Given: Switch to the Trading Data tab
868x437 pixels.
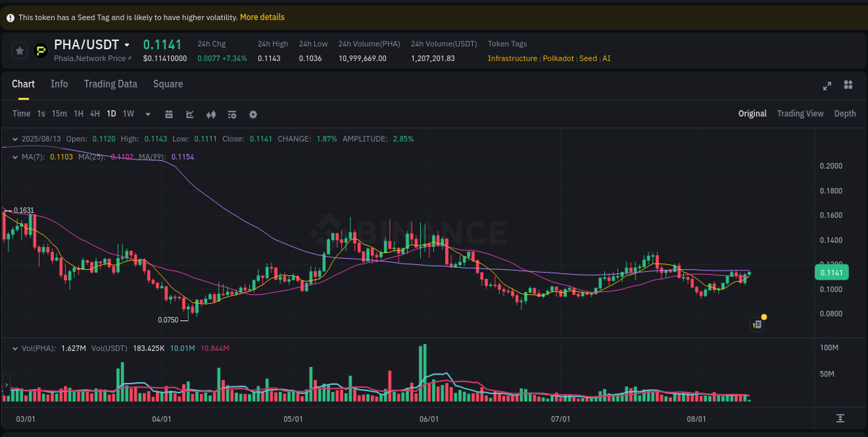Looking at the screenshot, I should 110,84.
